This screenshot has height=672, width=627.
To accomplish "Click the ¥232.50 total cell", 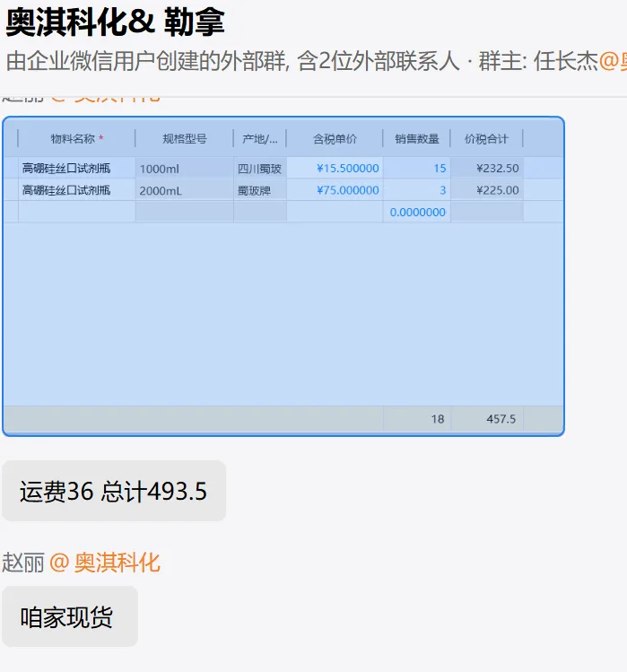I will pos(487,168).
